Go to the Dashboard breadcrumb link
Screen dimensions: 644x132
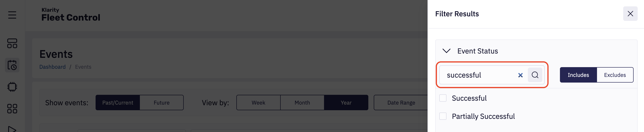(52, 67)
